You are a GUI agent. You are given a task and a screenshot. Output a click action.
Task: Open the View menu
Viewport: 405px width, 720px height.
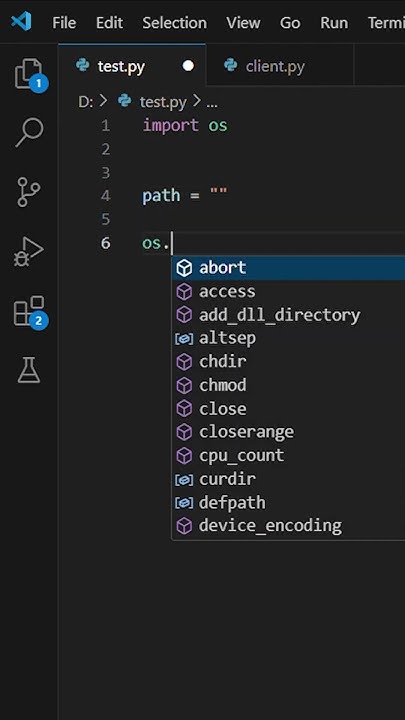click(243, 22)
